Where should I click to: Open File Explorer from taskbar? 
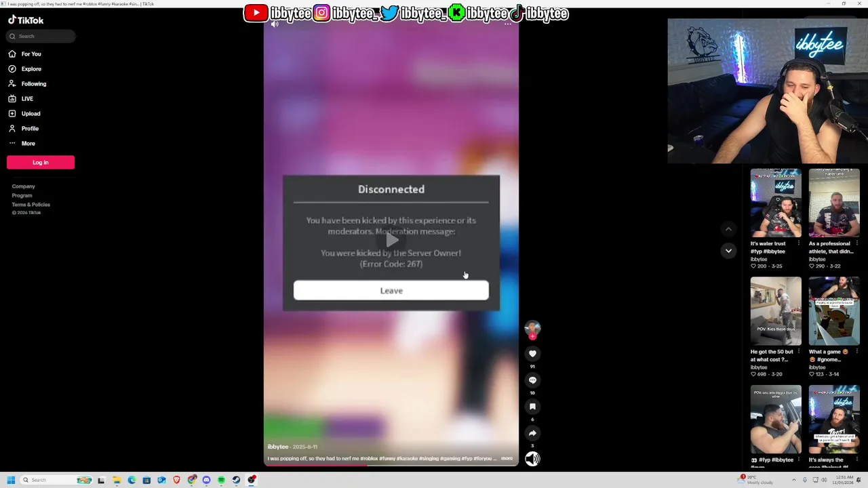tap(117, 480)
